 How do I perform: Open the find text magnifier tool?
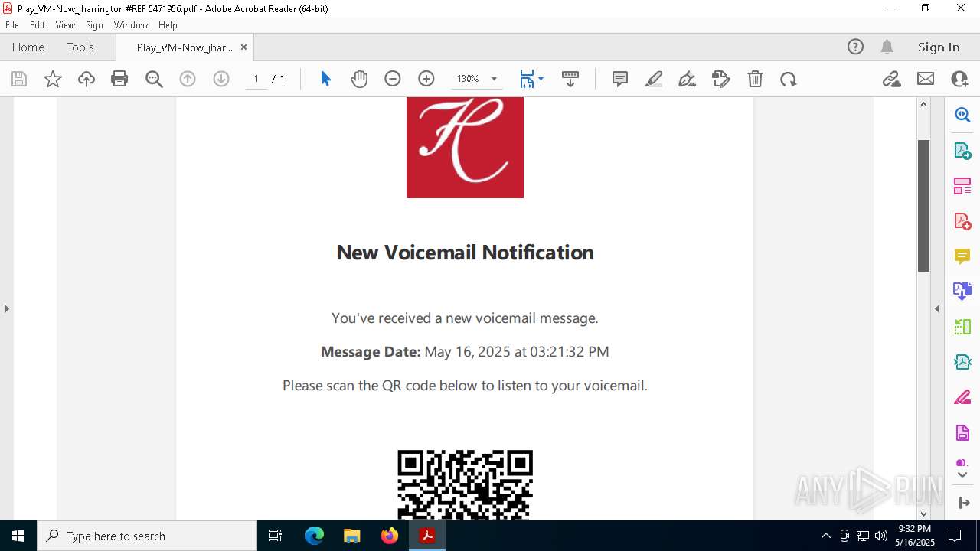154,79
